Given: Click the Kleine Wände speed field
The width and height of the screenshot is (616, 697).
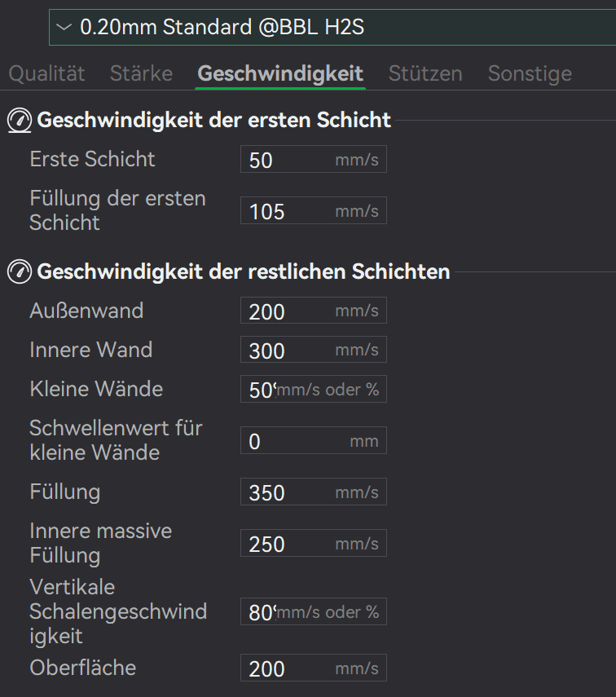Looking at the screenshot, I should click(x=261, y=390).
